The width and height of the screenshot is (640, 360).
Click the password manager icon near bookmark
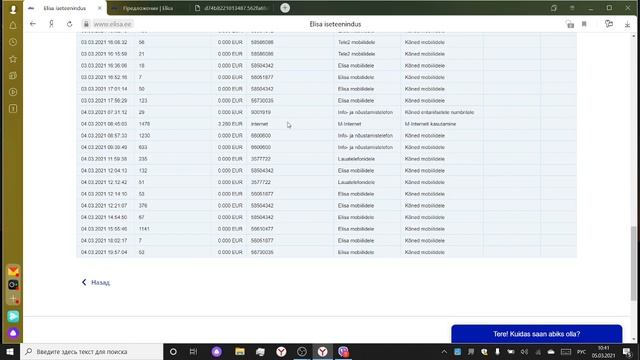point(570,24)
